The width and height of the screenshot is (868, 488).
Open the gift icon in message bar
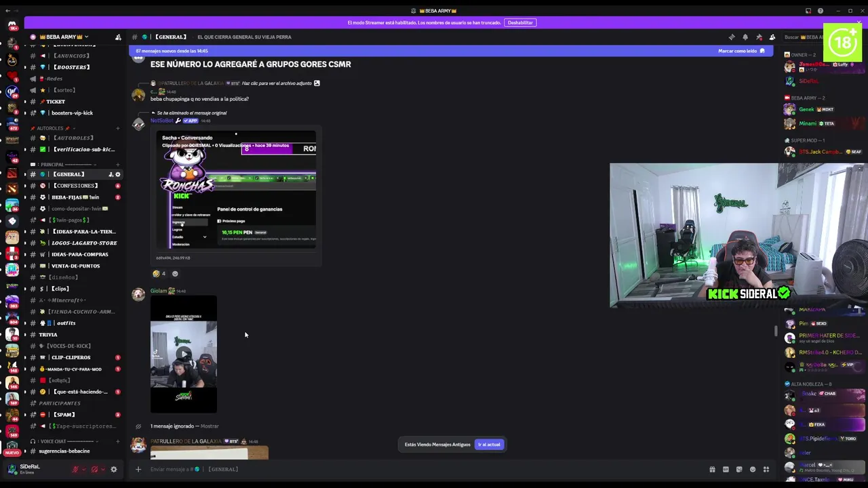pos(712,469)
